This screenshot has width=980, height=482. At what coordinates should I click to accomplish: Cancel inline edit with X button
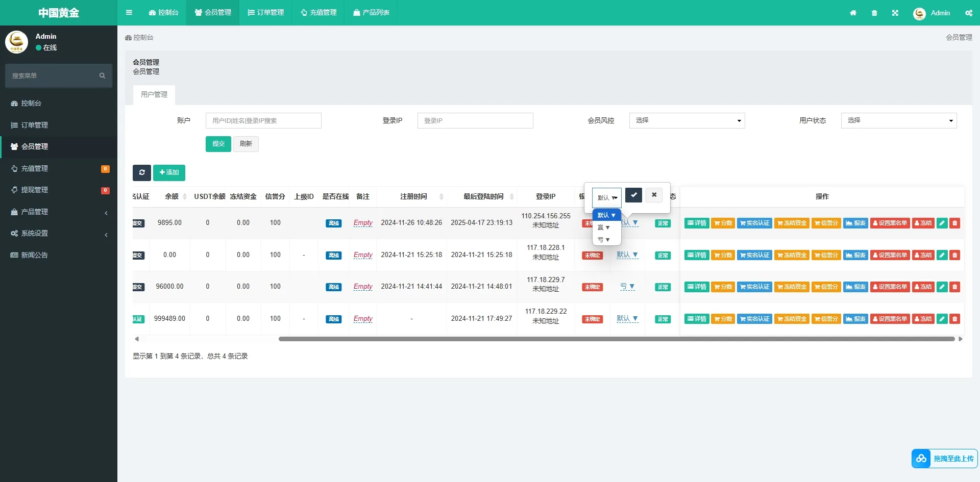point(654,195)
